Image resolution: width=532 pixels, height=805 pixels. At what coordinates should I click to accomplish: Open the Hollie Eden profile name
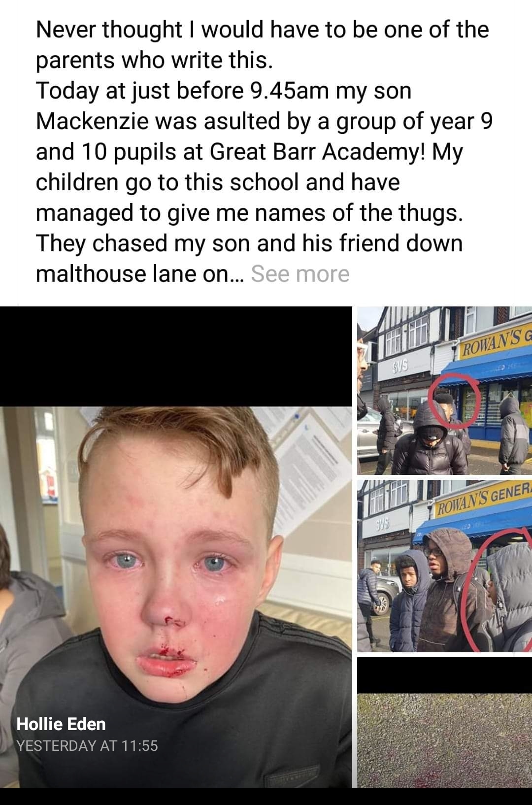pyautogui.click(x=61, y=724)
